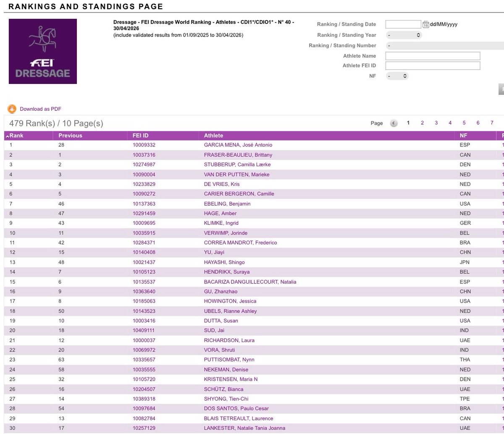The image size is (504, 434).
Task: Go to page 6
Action: click(478, 123)
